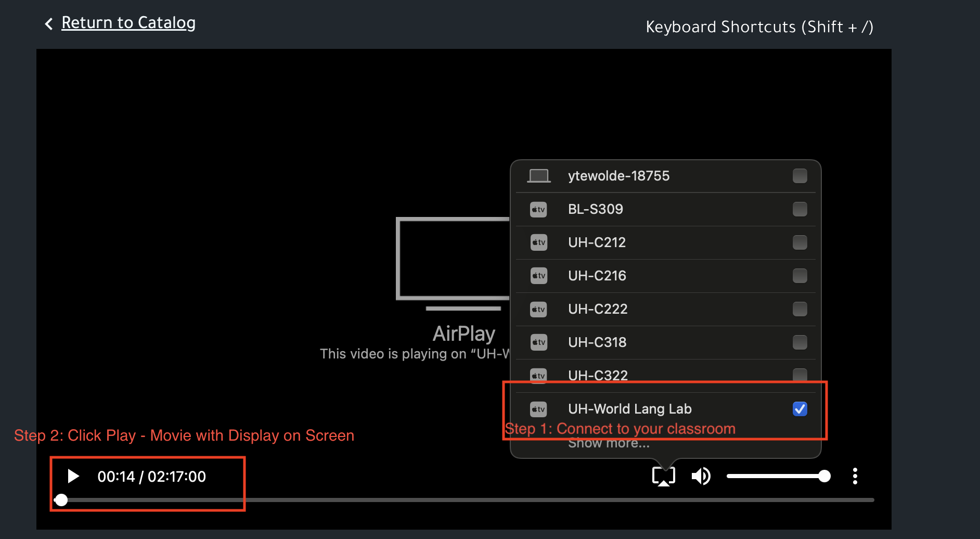Check the BL-S309 checkbox
This screenshot has height=539, width=980.
click(800, 209)
